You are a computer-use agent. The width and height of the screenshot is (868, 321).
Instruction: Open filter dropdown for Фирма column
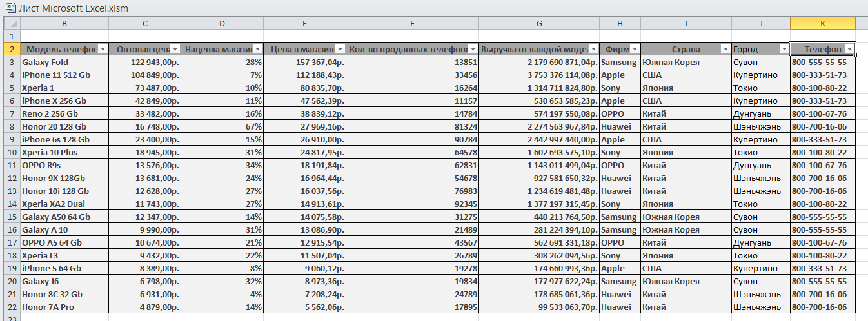click(635, 49)
